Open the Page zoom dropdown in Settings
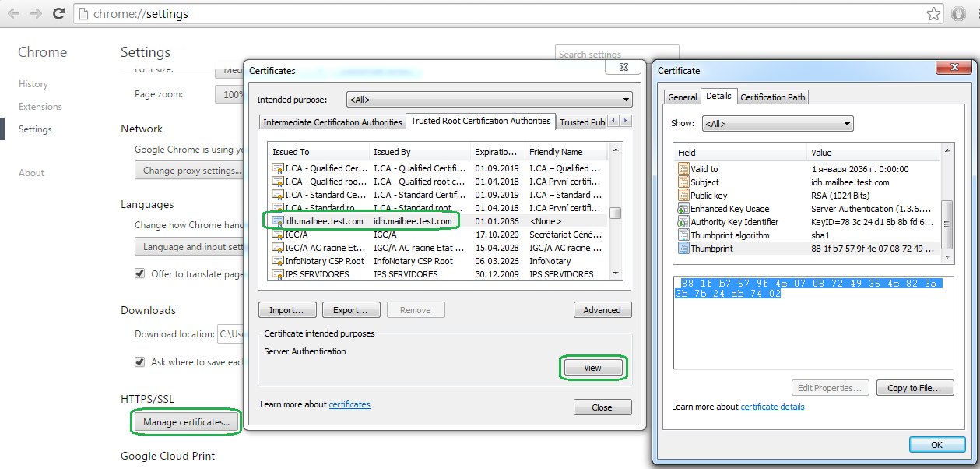980x469 pixels. [229, 94]
